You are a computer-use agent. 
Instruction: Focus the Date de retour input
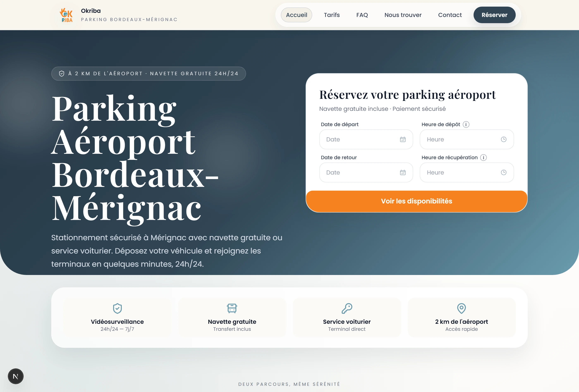(x=366, y=173)
